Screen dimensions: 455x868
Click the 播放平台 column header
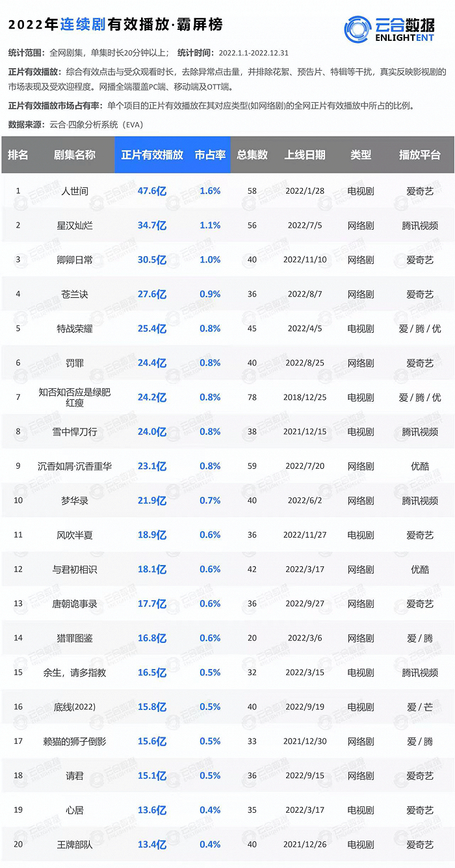tap(420, 155)
